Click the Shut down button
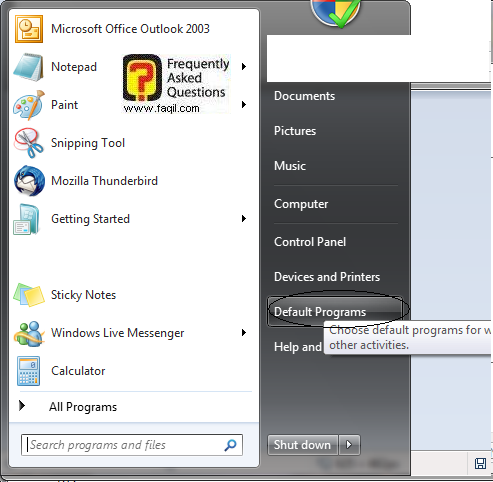Screen dimensions: 493x482 coord(303,445)
